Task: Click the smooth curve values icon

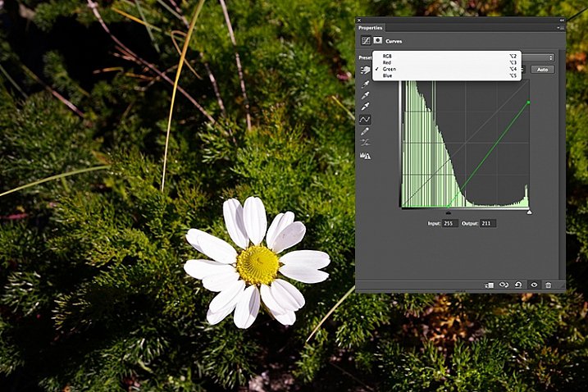Action: point(365,143)
